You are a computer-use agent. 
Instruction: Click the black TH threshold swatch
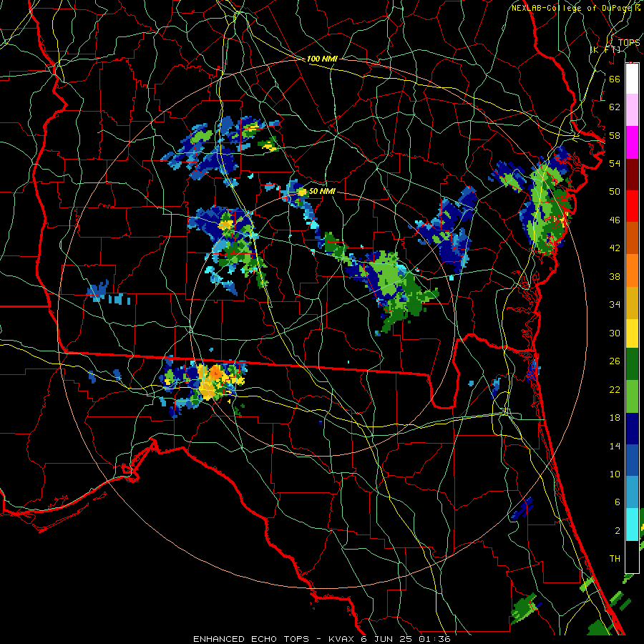[632, 557]
